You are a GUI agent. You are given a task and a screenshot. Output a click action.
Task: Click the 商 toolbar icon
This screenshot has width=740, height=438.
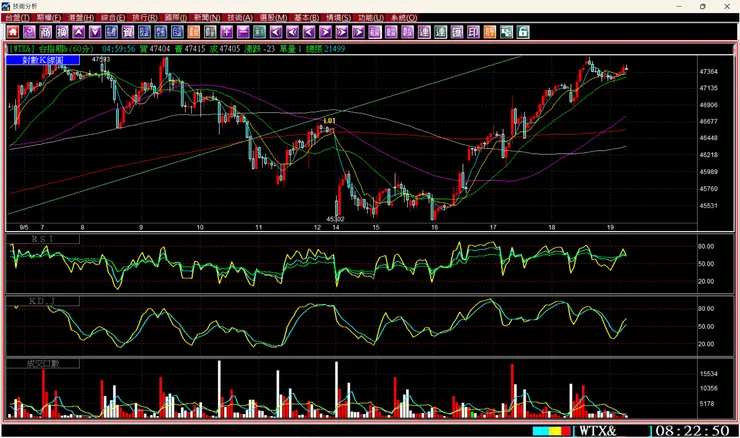(46, 32)
